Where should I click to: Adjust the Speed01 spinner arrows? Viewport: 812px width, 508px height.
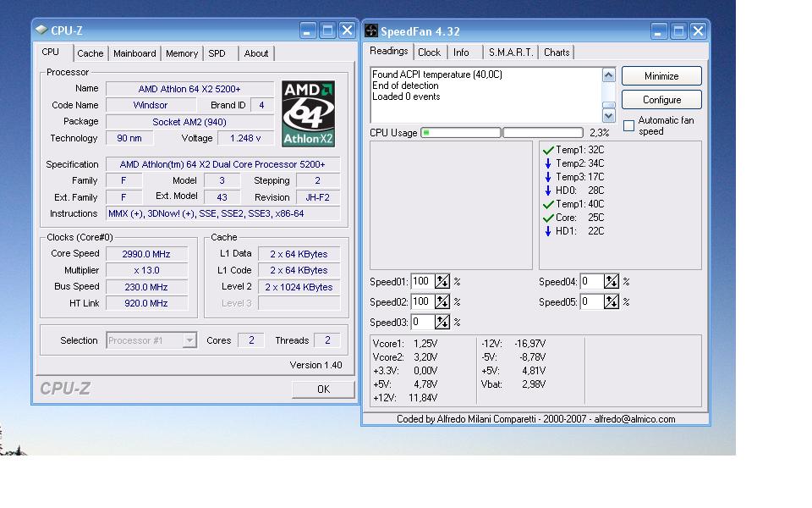pos(442,281)
